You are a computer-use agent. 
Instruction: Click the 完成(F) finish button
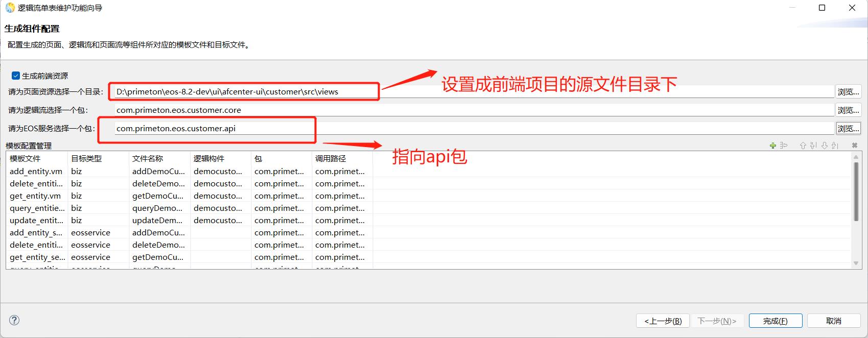pos(775,321)
